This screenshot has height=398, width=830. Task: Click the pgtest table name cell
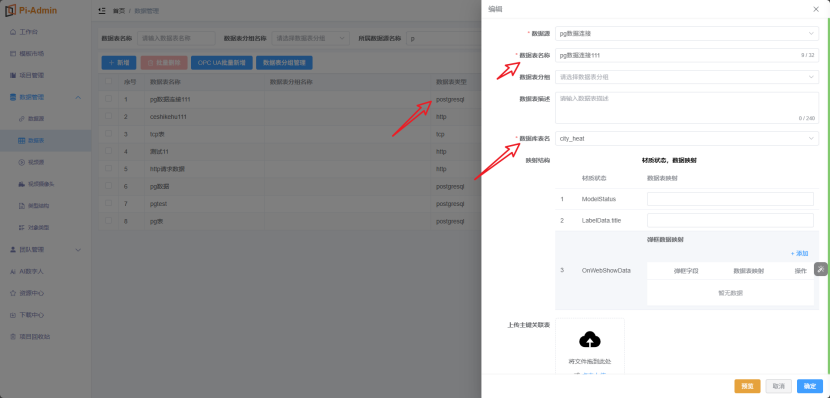(204, 204)
